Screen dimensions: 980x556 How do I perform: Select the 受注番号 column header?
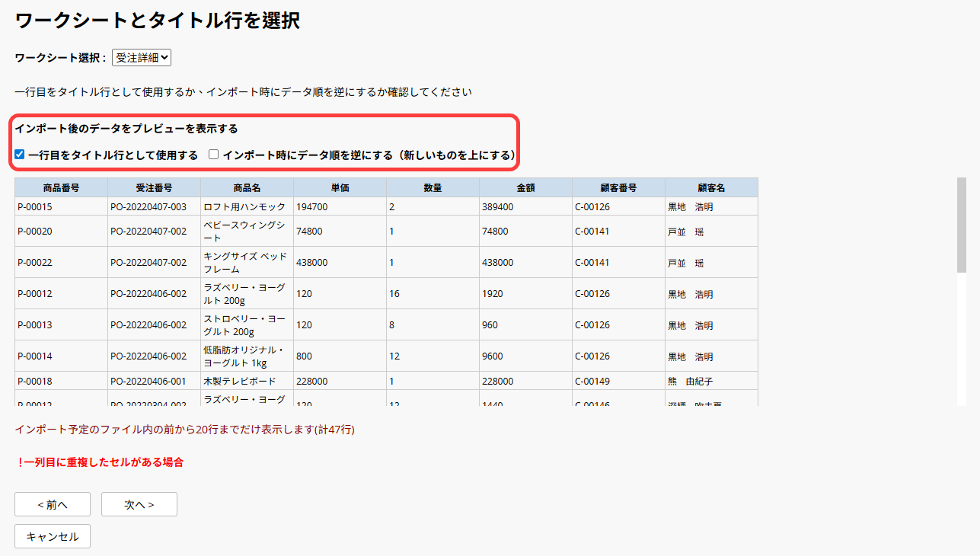pyautogui.click(x=154, y=187)
